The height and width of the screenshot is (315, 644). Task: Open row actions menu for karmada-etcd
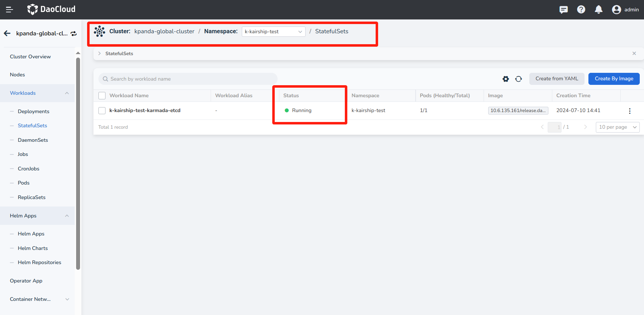pyautogui.click(x=629, y=111)
